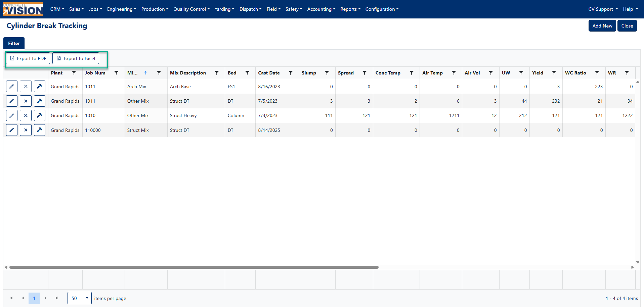
Task: Go to last page pager icon
Action: [57, 298]
